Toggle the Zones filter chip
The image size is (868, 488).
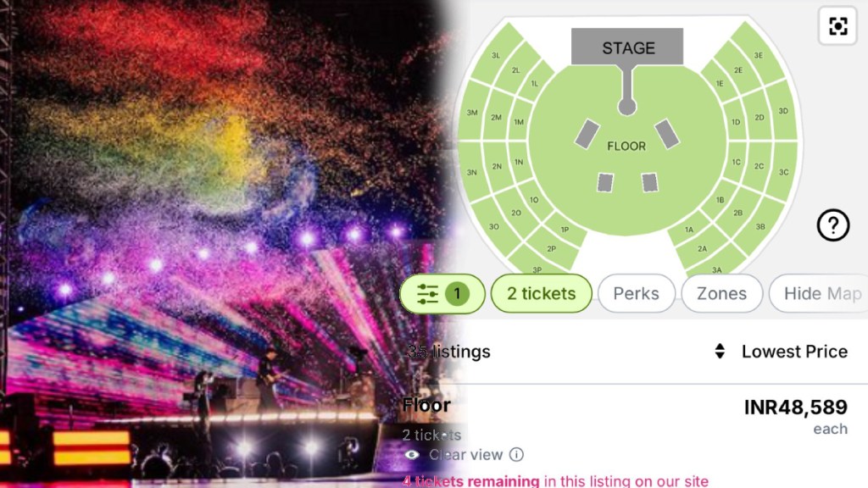[x=721, y=294]
